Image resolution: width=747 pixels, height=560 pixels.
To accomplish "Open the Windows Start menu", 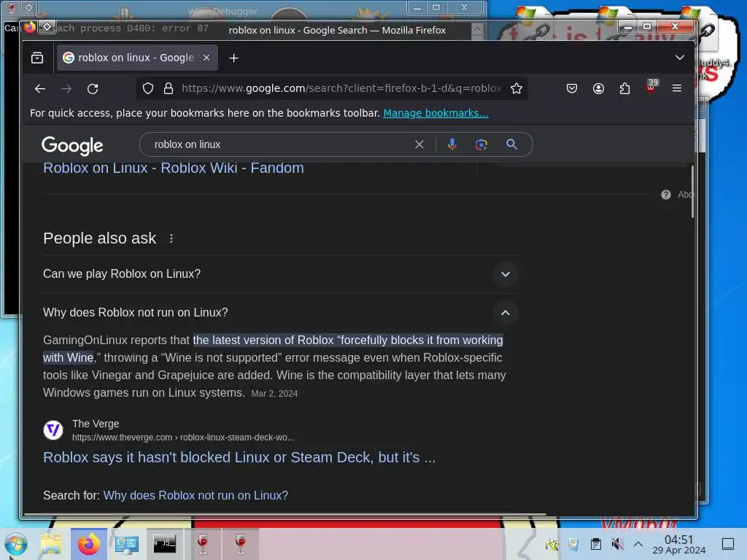I will 15,544.
